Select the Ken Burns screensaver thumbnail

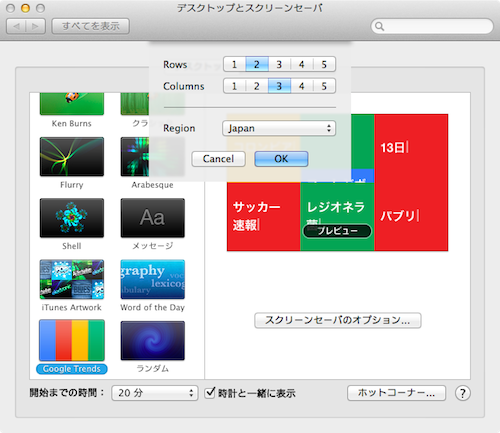coord(72,104)
